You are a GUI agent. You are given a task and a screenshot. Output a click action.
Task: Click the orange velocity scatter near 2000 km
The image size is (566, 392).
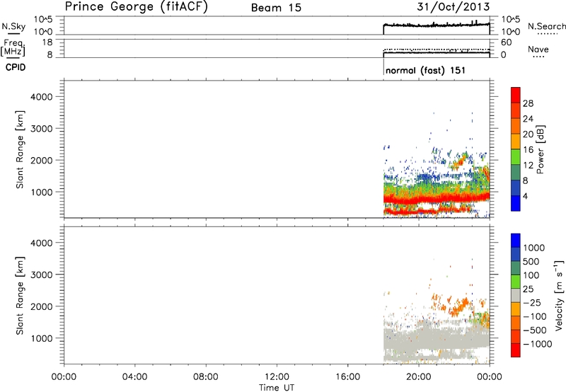coord(460,307)
